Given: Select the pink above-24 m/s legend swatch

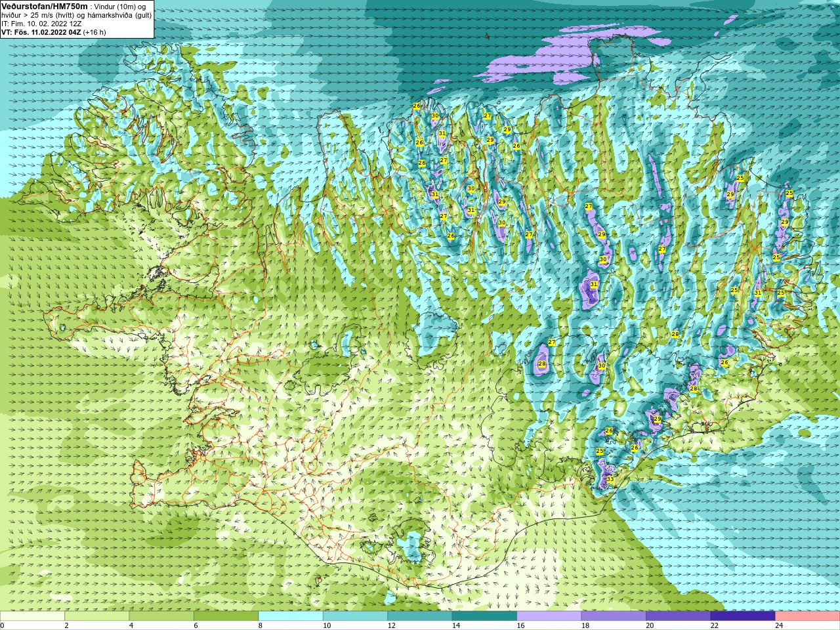Looking at the screenshot, I should point(808,616).
